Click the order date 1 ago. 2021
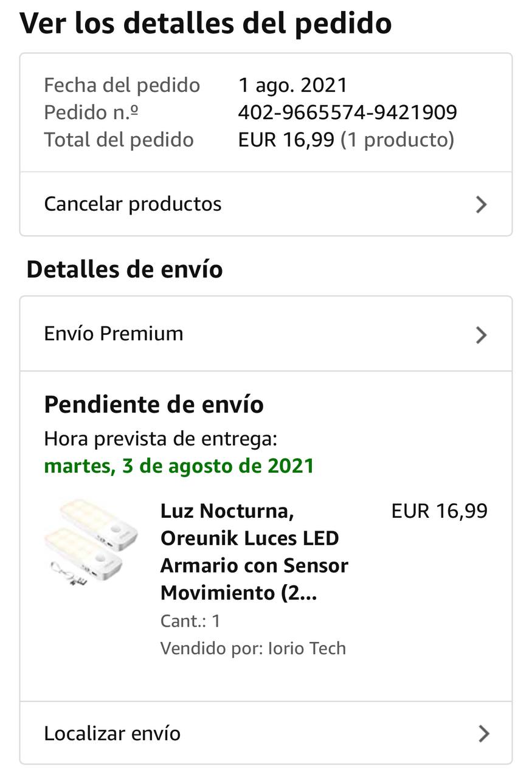 tap(292, 85)
